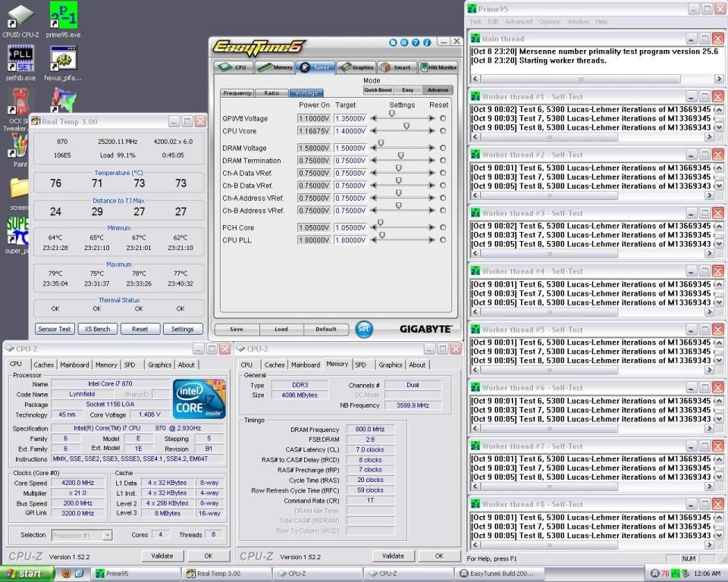Image resolution: width=728 pixels, height=582 pixels.
Task: Open the Selection processor dropdown in CPU-Z
Action: click(82, 535)
